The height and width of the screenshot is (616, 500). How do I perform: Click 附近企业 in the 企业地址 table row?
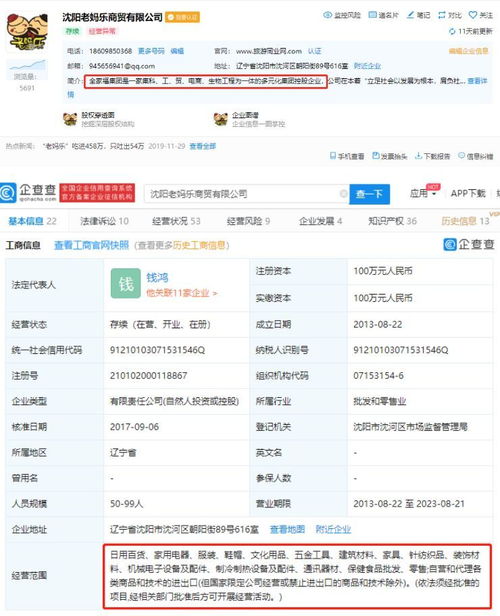pos(333,529)
